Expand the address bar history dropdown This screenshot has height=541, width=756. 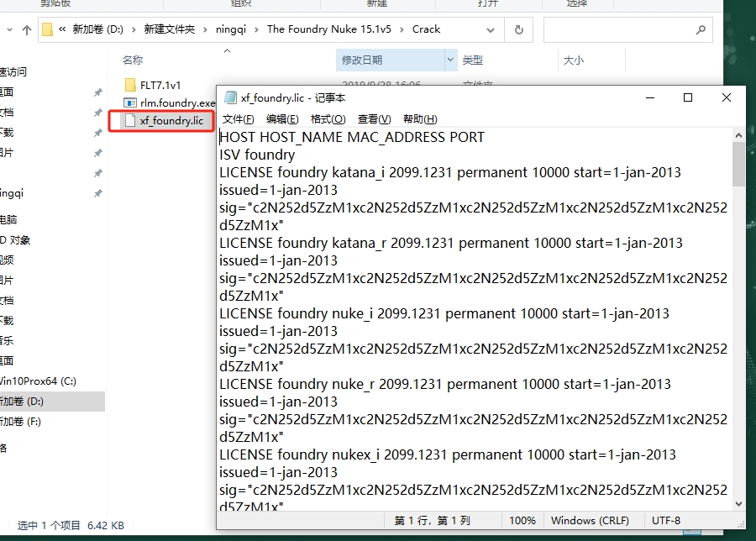click(x=491, y=30)
